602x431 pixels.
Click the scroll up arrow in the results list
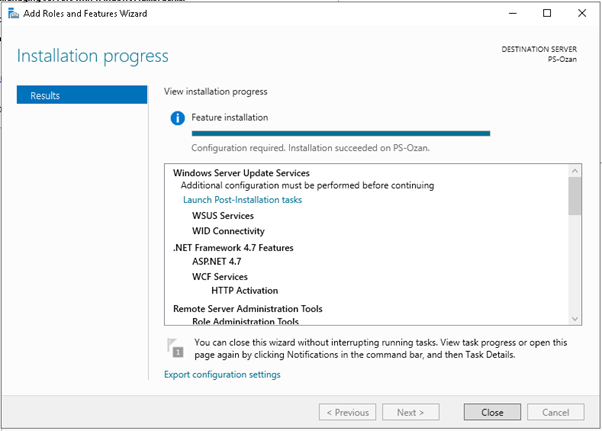(574, 172)
